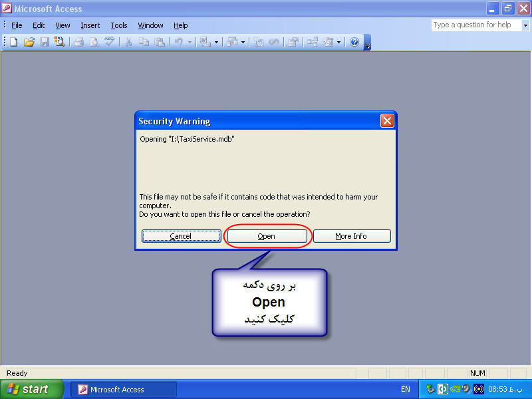Open the File menu
The image size is (532, 399).
tap(17, 25)
